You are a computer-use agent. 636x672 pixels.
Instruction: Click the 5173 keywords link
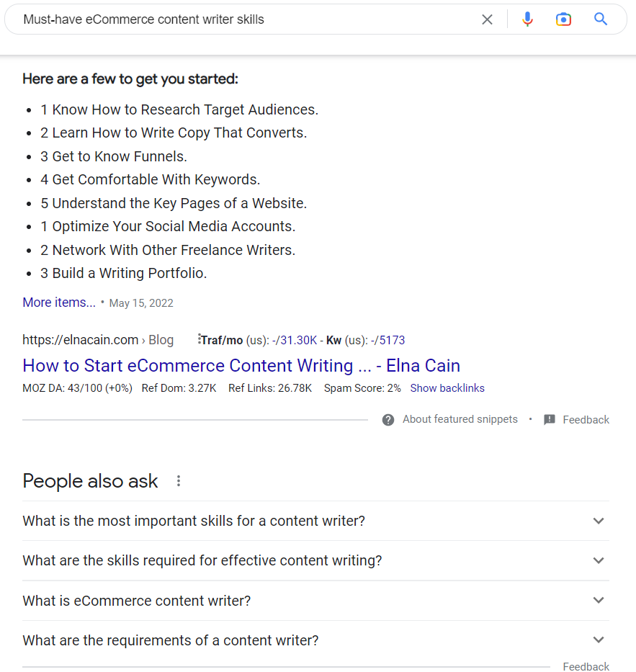tap(392, 339)
